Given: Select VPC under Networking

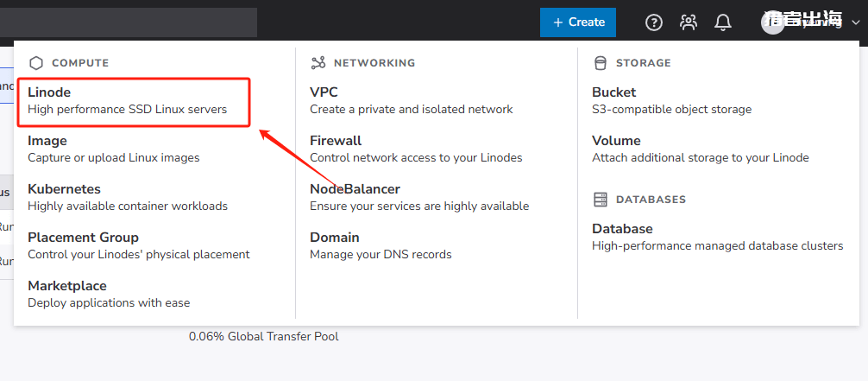Looking at the screenshot, I should point(412,100).
